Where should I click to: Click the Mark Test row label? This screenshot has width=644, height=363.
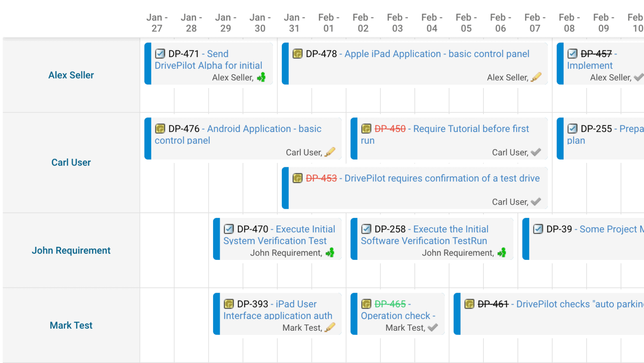pos(71,325)
